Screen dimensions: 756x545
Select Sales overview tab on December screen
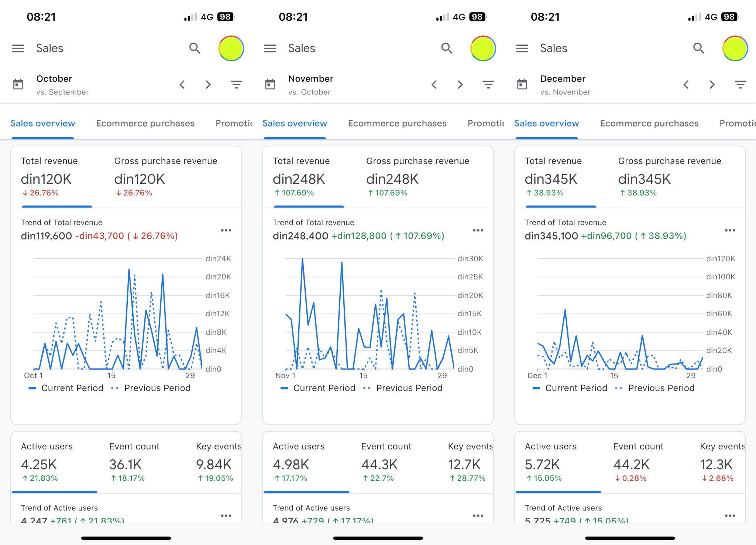[x=546, y=123]
